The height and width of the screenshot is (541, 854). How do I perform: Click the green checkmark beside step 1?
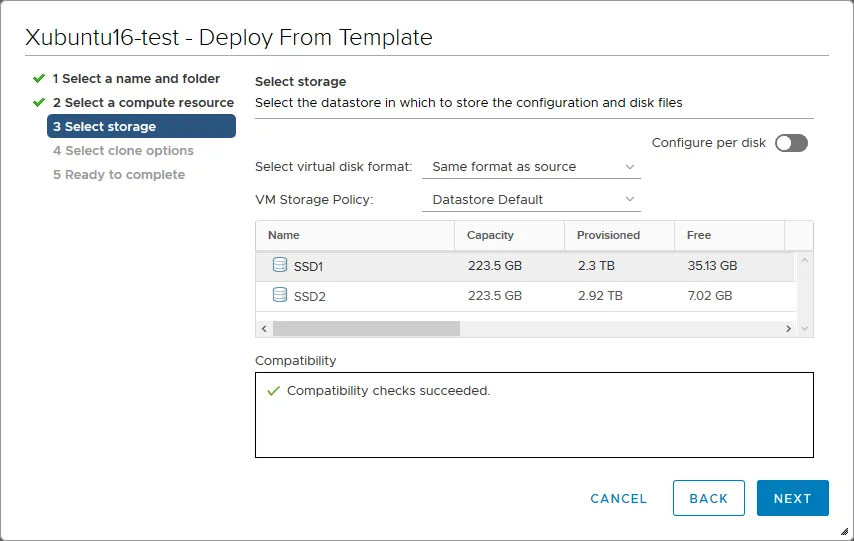(x=39, y=78)
